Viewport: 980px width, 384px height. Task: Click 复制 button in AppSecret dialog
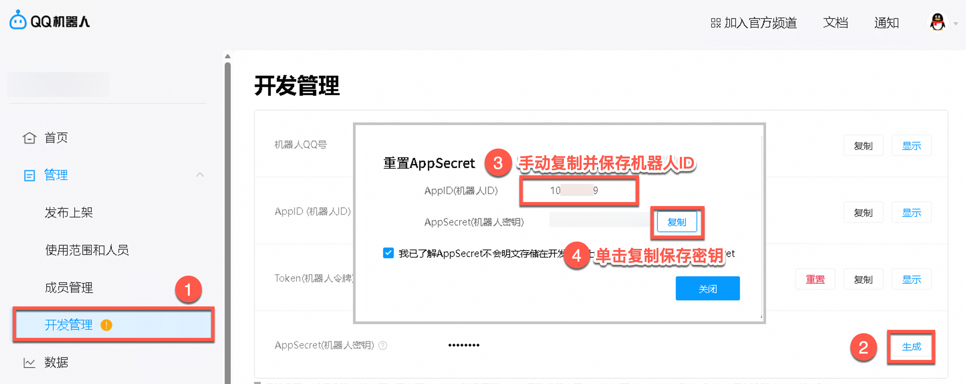(x=677, y=222)
